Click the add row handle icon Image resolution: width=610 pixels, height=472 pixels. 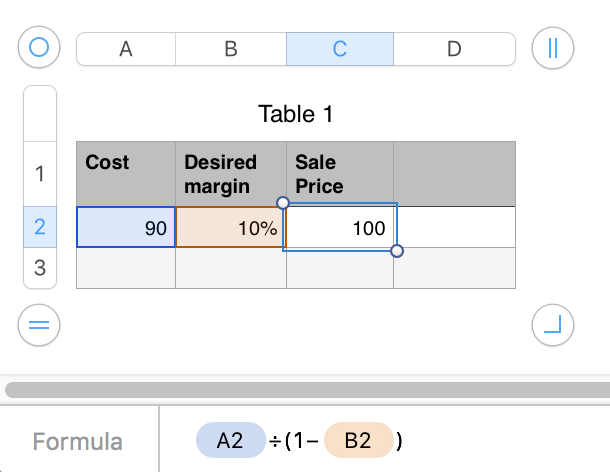[x=40, y=323]
